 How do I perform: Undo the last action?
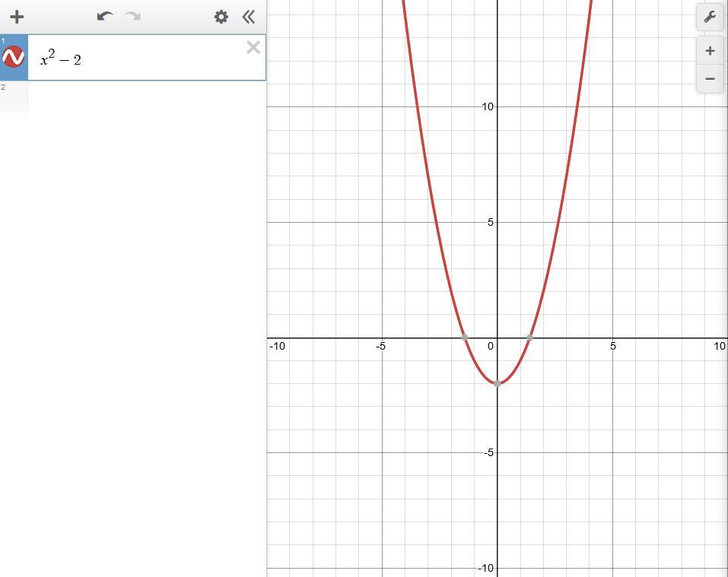(x=106, y=17)
